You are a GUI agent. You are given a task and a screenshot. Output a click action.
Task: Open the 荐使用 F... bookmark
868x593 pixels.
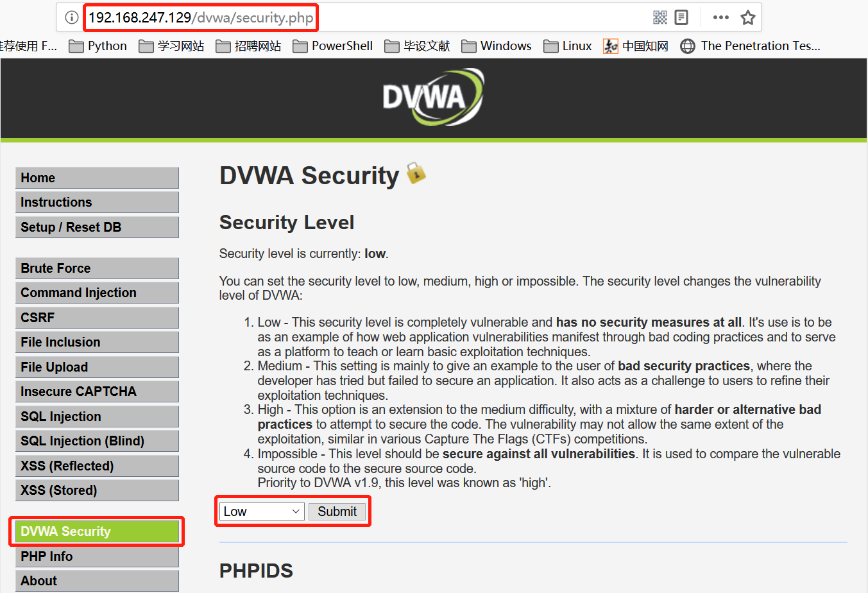pos(28,46)
